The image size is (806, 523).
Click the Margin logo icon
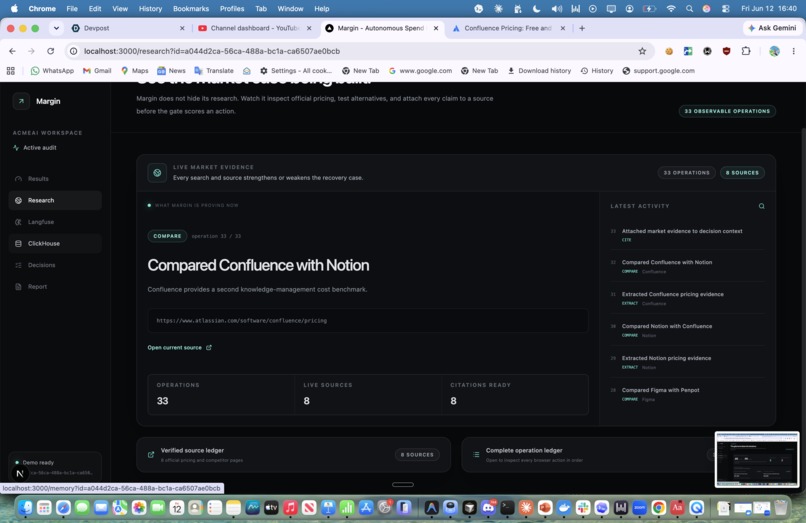click(x=21, y=101)
